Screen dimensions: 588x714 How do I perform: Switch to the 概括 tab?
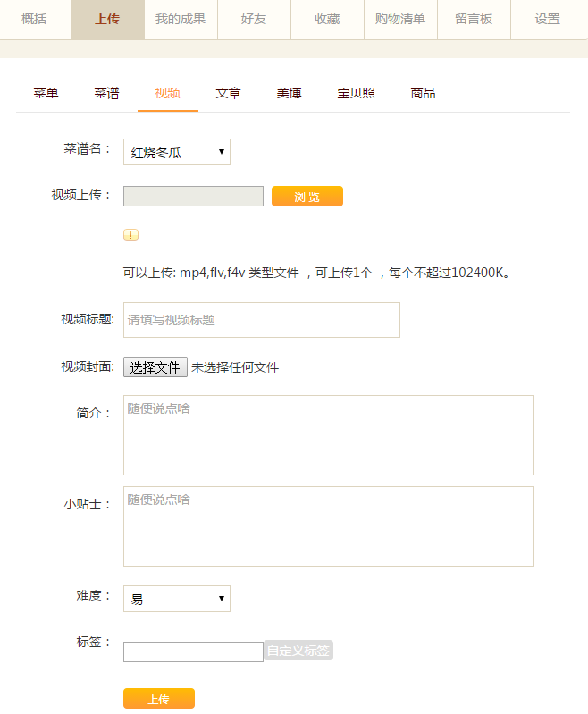[x=35, y=20]
